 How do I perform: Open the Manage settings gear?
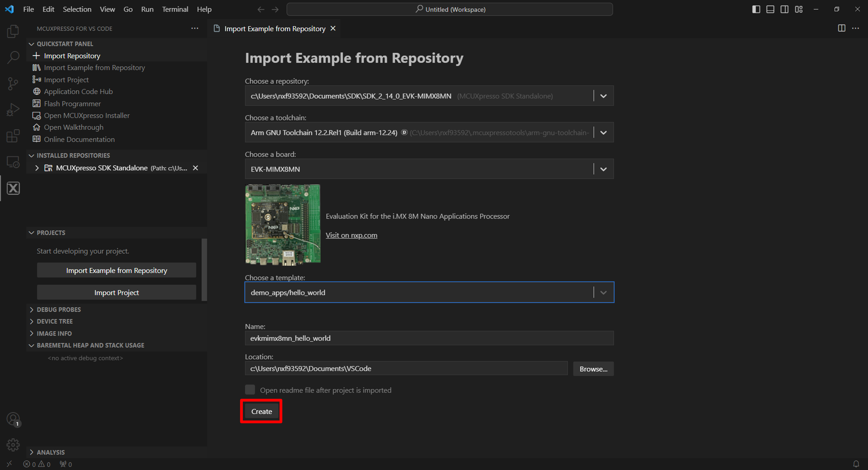pyautogui.click(x=13, y=445)
